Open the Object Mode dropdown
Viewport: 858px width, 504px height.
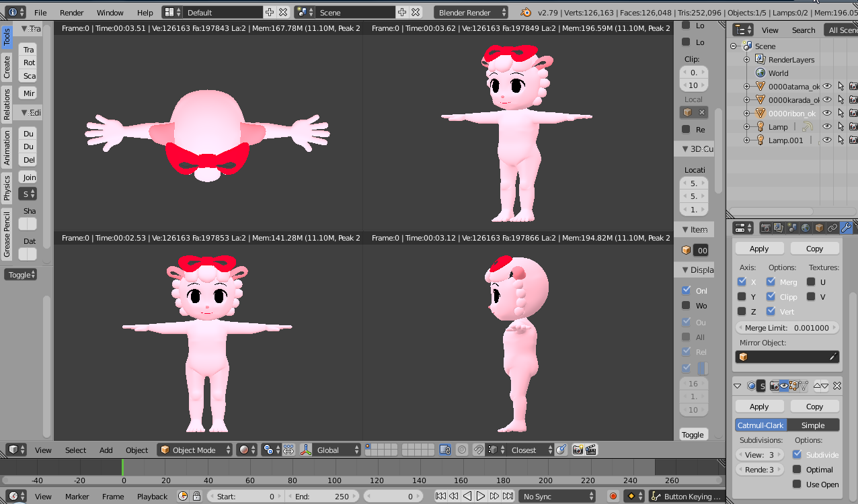click(194, 450)
